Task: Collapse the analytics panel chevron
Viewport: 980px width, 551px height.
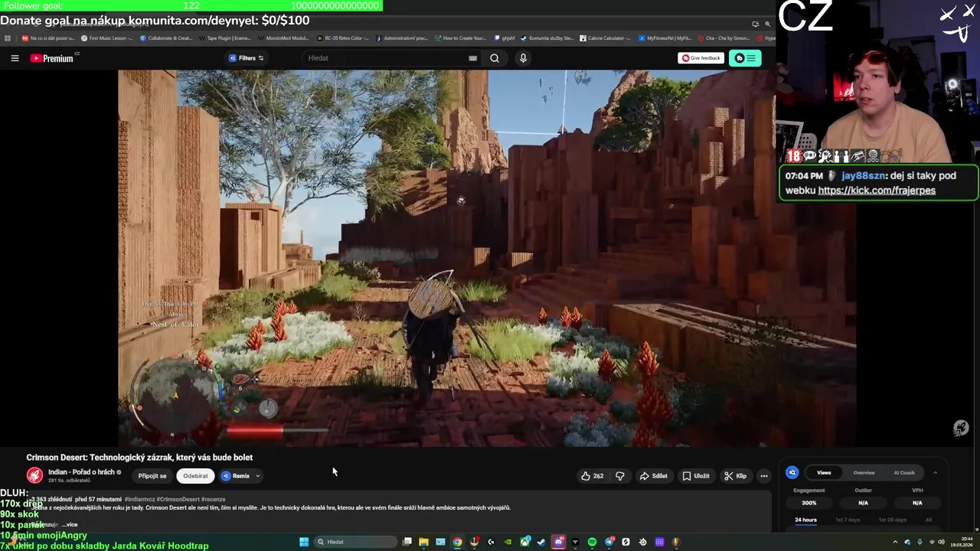Action: pos(935,473)
